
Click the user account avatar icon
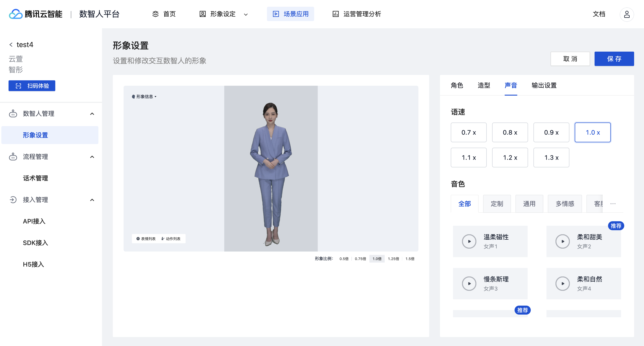[x=626, y=14]
